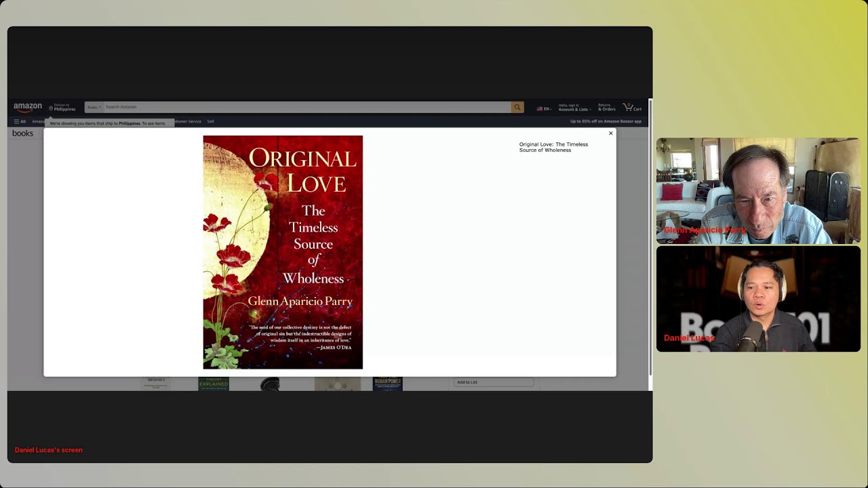Screen dimensions: 868x488
Task: Select Glenn Aparicio Parry video tile
Action: pyautogui.click(x=758, y=190)
